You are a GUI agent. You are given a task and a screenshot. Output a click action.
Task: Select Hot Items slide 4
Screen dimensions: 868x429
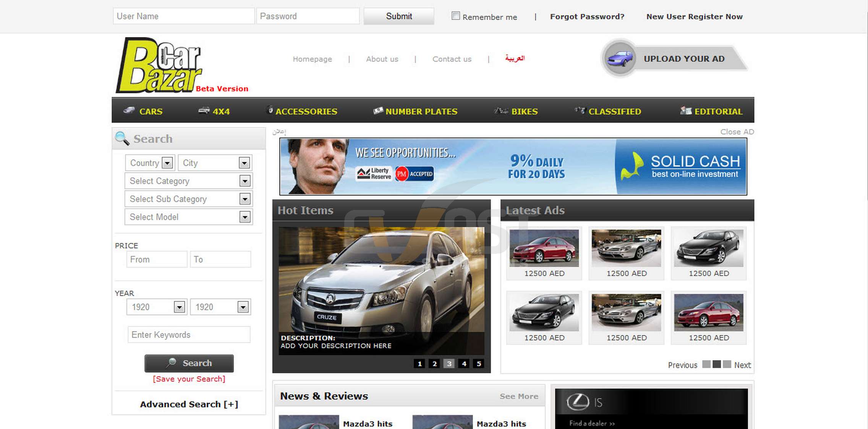click(464, 364)
